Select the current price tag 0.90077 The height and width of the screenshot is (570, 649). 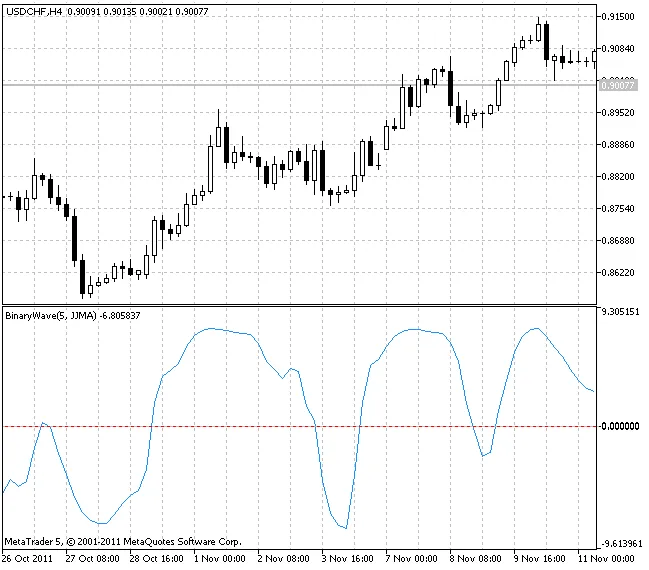[619, 86]
